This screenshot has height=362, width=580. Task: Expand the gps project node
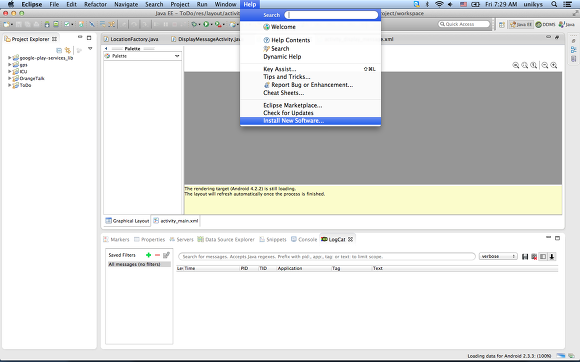point(10,64)
